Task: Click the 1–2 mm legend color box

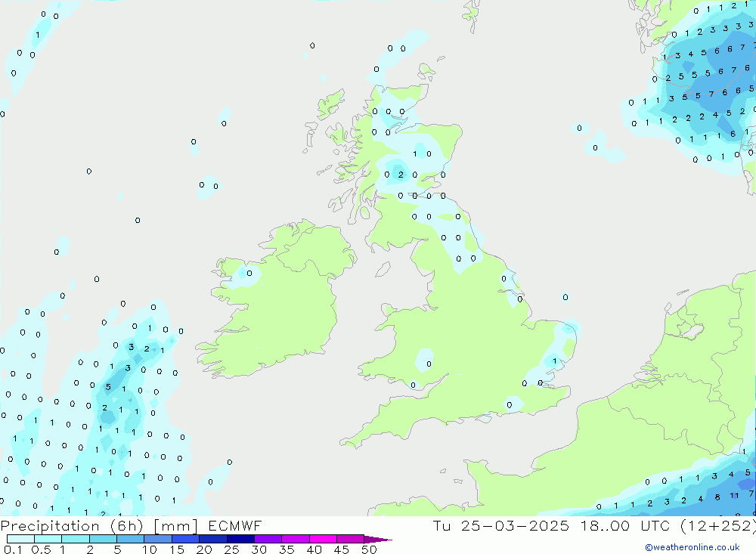Action: pyautogui.click(x=76, y=539)
